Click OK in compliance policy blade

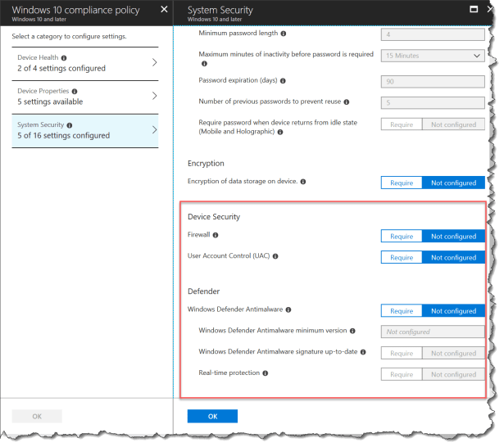click(x=37, y=416)
